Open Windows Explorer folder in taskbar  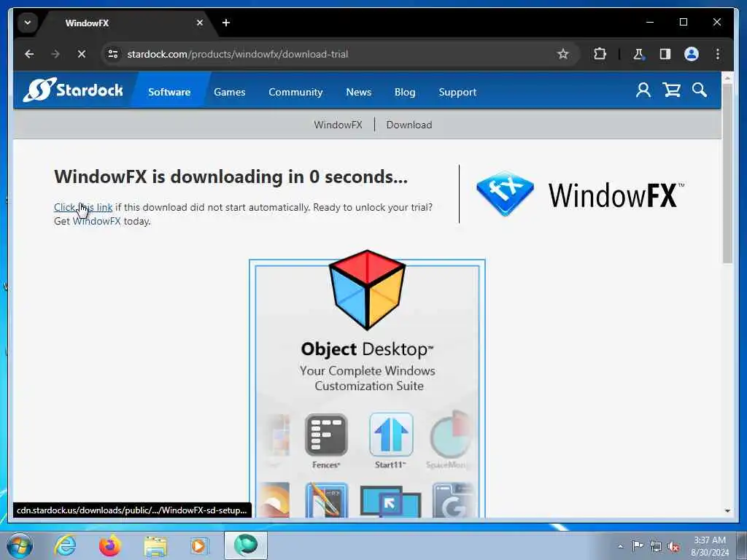[x=155, y=546]
